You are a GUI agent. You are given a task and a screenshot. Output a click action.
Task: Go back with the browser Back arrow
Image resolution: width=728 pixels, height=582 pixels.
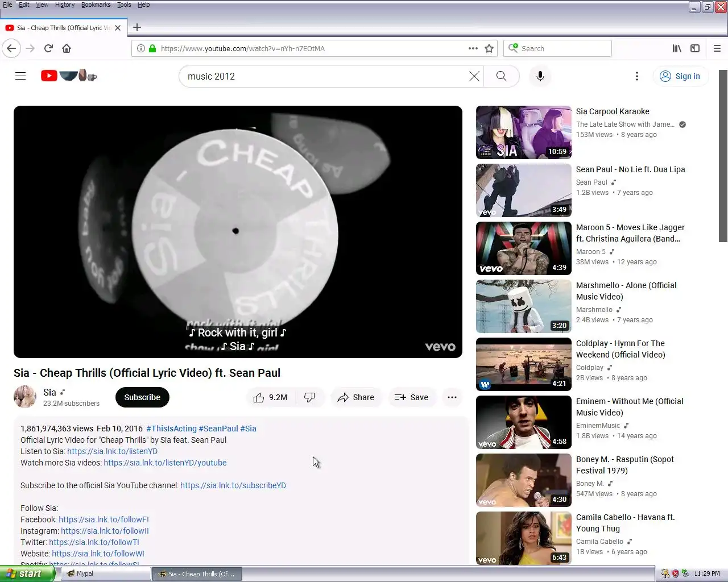[x=11, y=48]
